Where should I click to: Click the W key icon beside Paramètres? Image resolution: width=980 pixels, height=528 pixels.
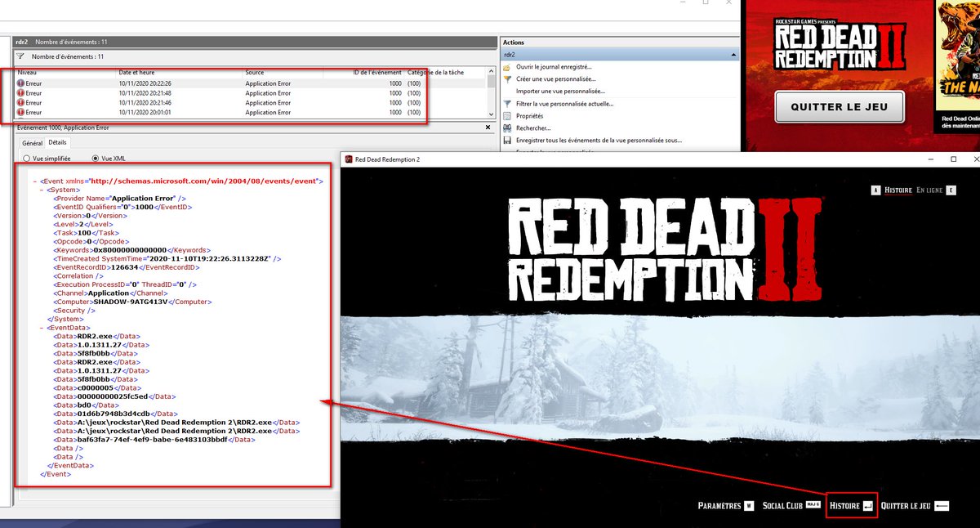pyautogui.click(x=749, y=506)
